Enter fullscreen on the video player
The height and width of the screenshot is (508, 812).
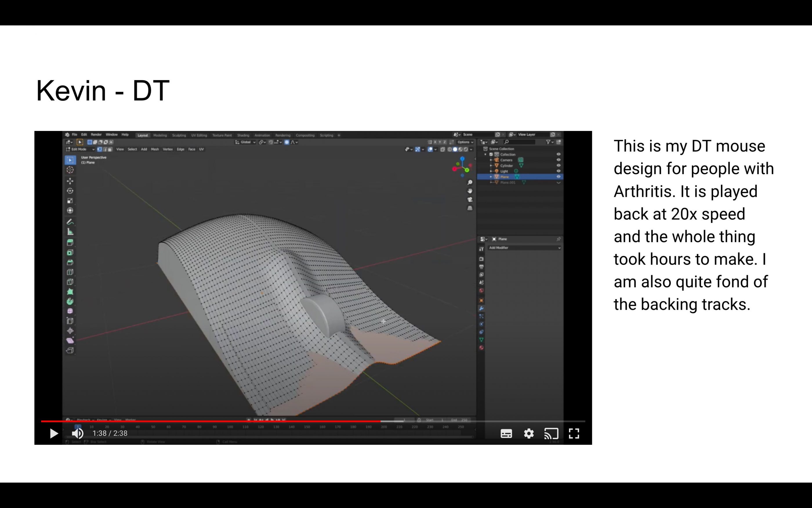click(x=574, y=433)
